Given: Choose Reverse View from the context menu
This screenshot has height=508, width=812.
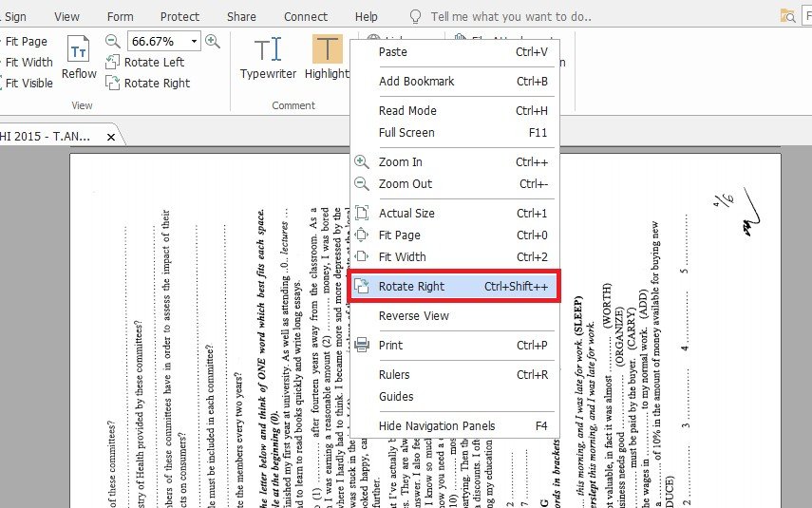Looking at the screenshot, I should click(x=455, y=316).
